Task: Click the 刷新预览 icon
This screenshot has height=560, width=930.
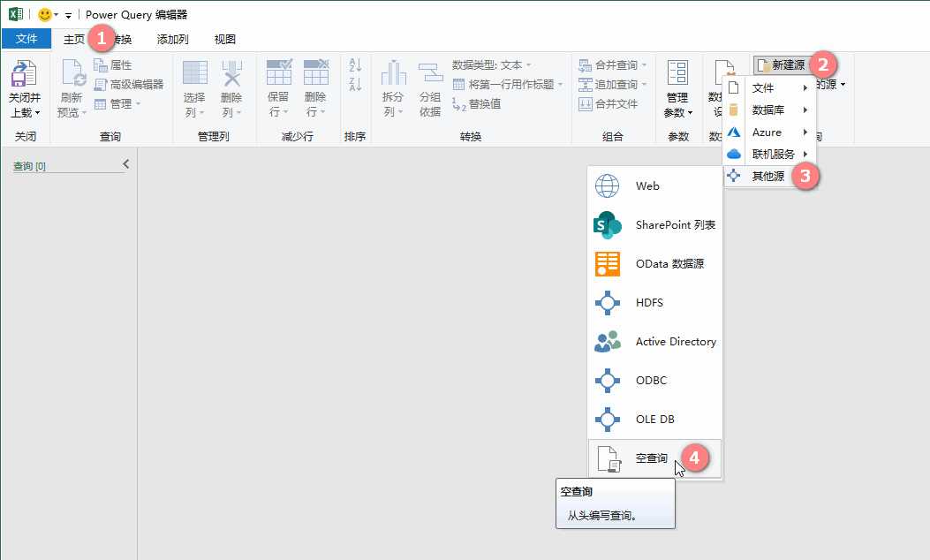Action: 74,73
